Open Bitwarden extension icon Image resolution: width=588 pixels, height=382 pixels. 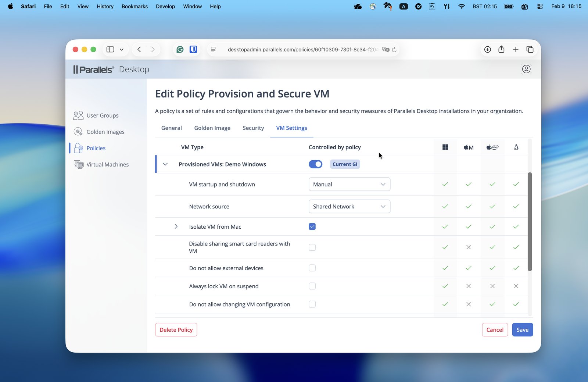click(193, 49)
